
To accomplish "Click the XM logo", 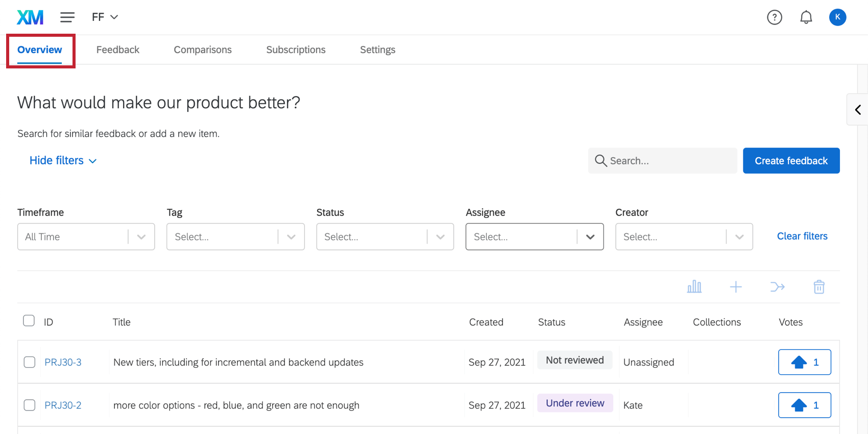I will click(x=30, y=17).
